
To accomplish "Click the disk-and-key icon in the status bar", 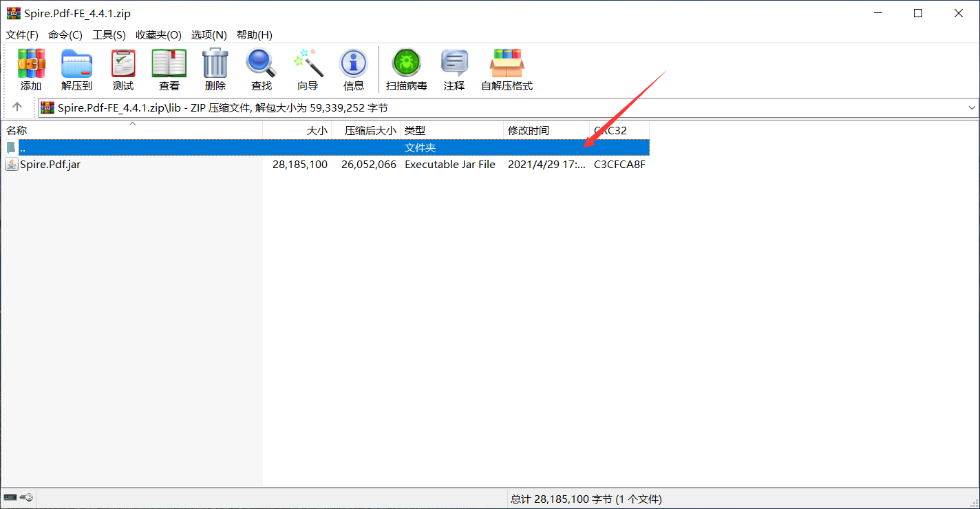I will coord(18,498).
